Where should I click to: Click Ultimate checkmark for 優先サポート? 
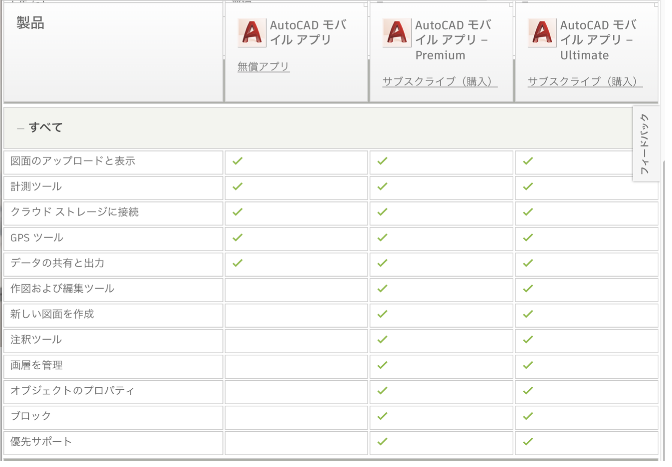(x=528, y=442)
